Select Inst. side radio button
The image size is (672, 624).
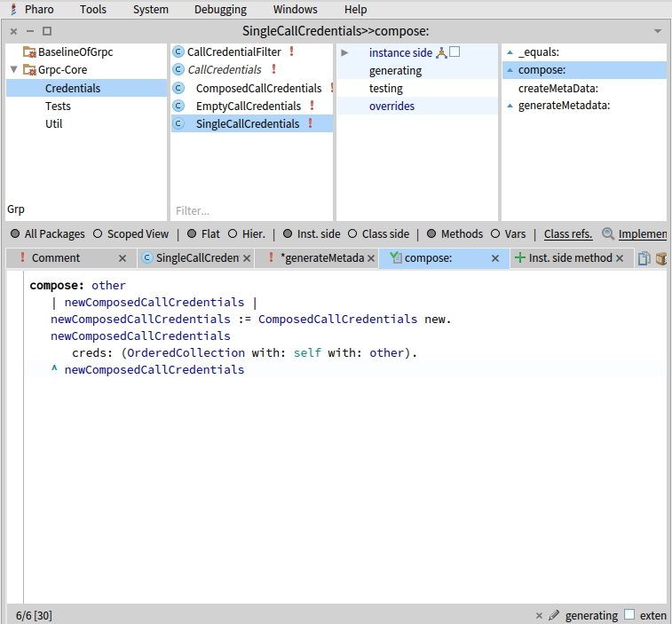tap(288, 233)
